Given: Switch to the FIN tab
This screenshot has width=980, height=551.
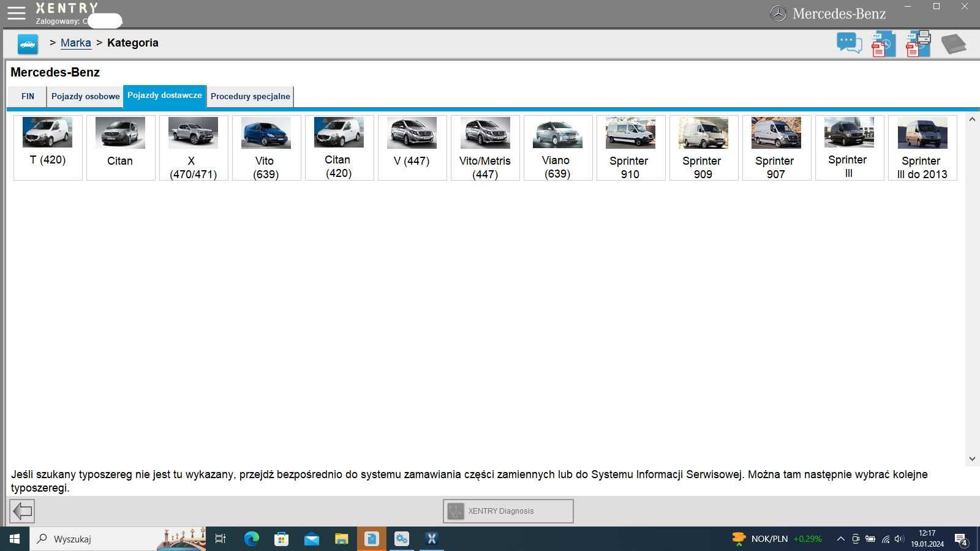Looking at the screenshot, I should [28, 97].
